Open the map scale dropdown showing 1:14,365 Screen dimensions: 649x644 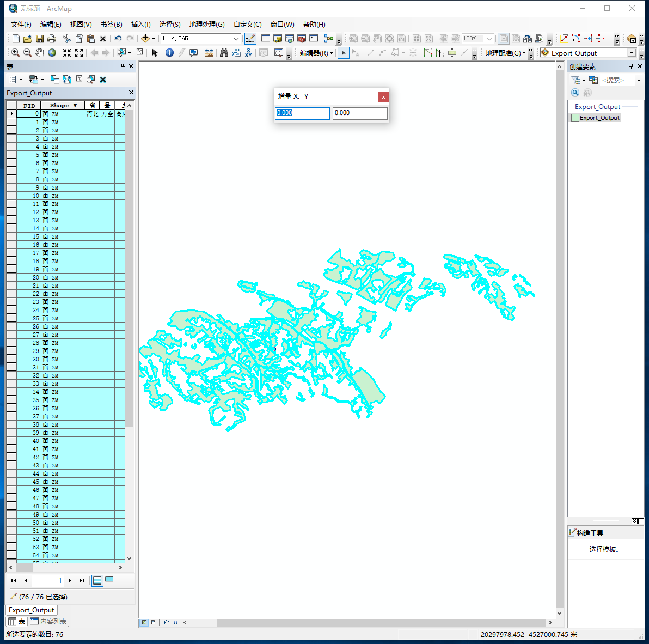point(235,39)
